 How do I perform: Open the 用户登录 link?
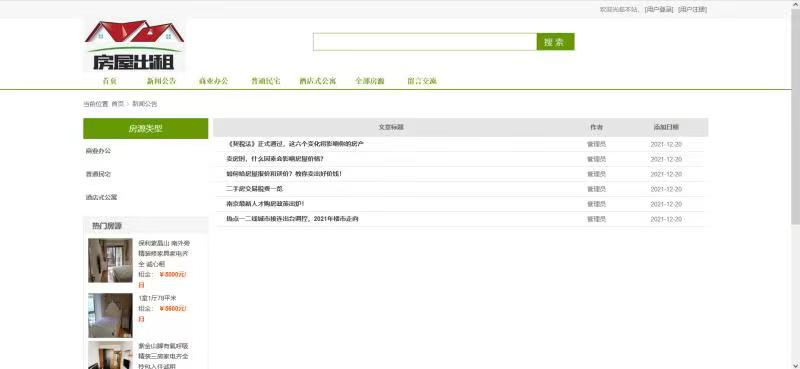point(659,9)
